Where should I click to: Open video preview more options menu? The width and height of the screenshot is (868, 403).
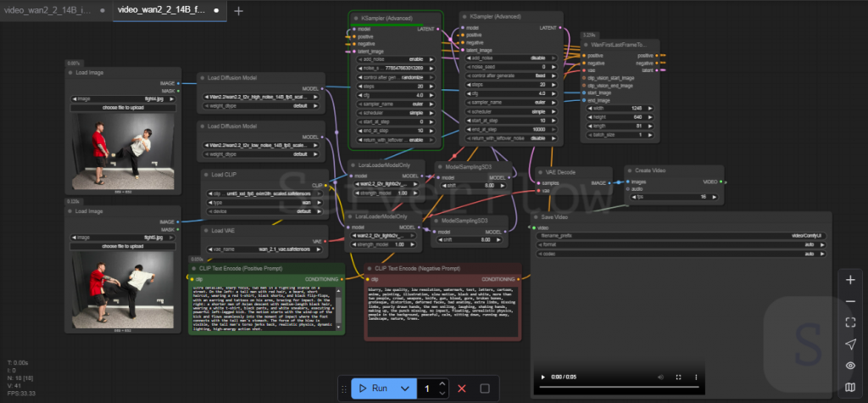(697, 377)
